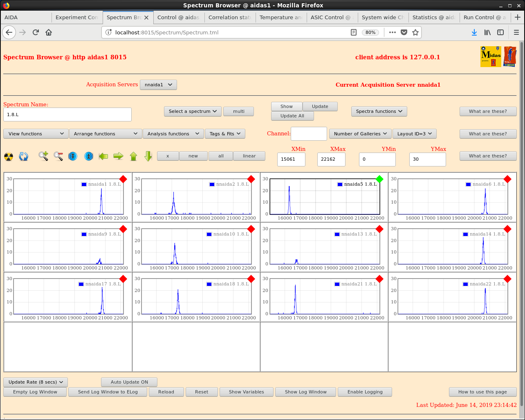Open a new tab with the plus icon
This screenshot has height=420, width=525.
click(x=518, y=17)
